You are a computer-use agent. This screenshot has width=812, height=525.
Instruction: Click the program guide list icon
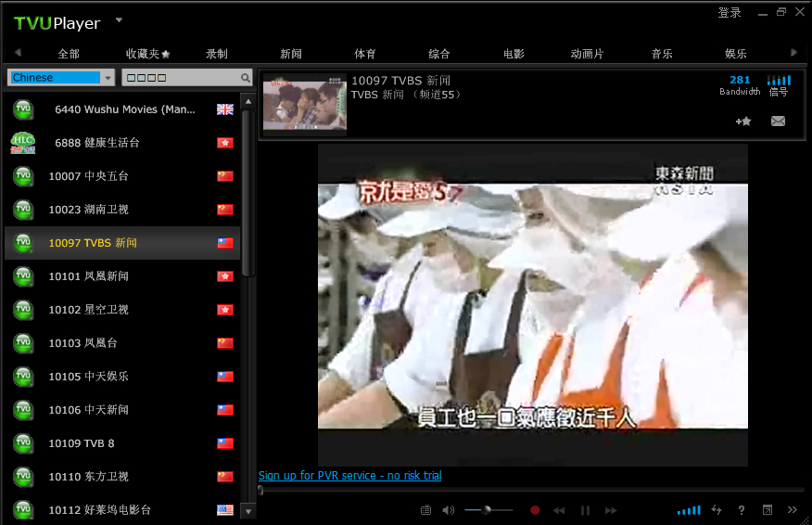(x=425, y=510)
